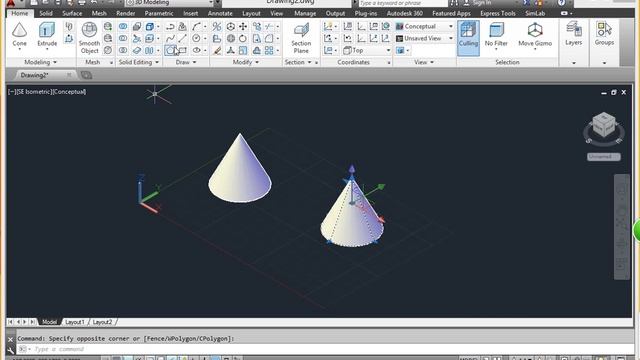Close the command line panel
The height and width of the screenshot is (360, 640).
[11, 339]
